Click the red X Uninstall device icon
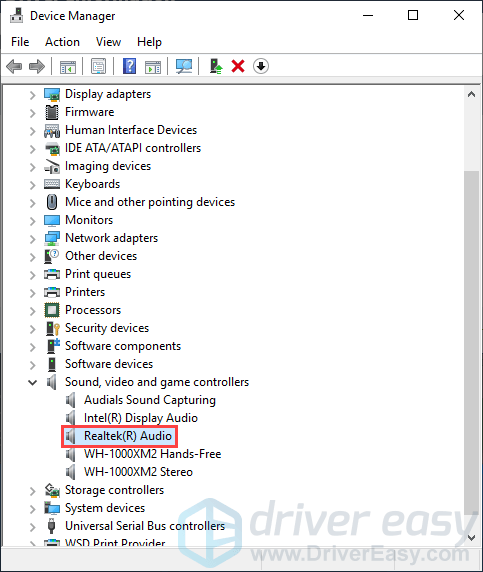 [x=238, y=66]
